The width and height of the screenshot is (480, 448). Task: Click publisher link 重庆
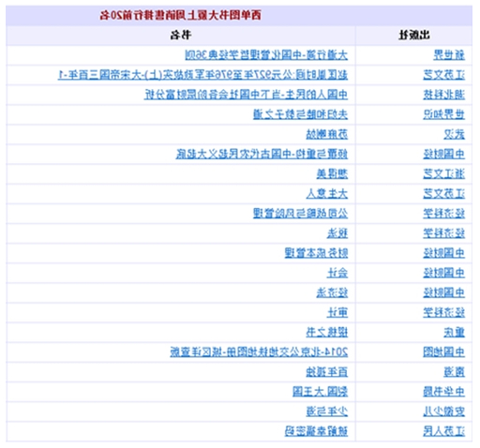tap(455, 332)
